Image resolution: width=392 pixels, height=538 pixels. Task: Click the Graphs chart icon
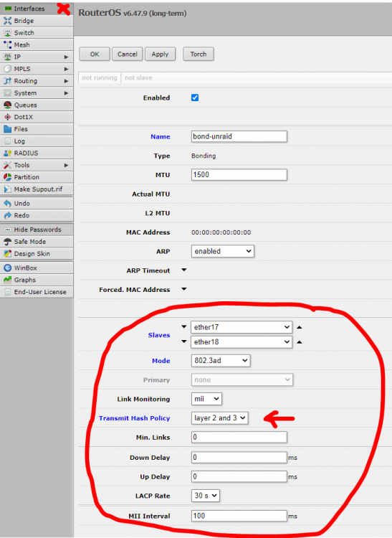[x=8, y=280]
